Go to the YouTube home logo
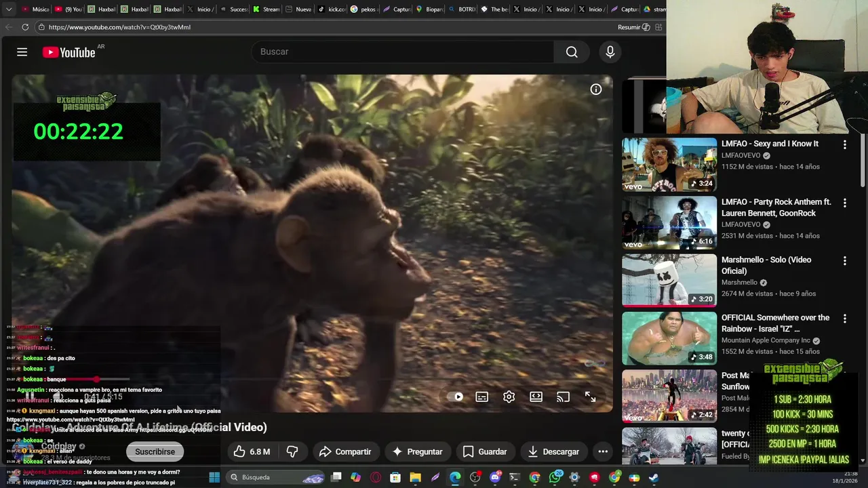The height and width of the screenshot is (488, 868). pos(68,52)
